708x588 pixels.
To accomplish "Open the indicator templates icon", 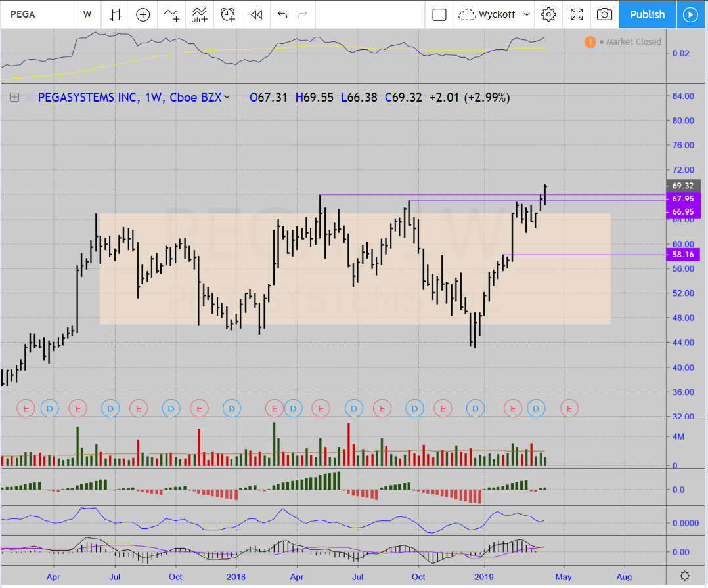I will coord(200,14).
